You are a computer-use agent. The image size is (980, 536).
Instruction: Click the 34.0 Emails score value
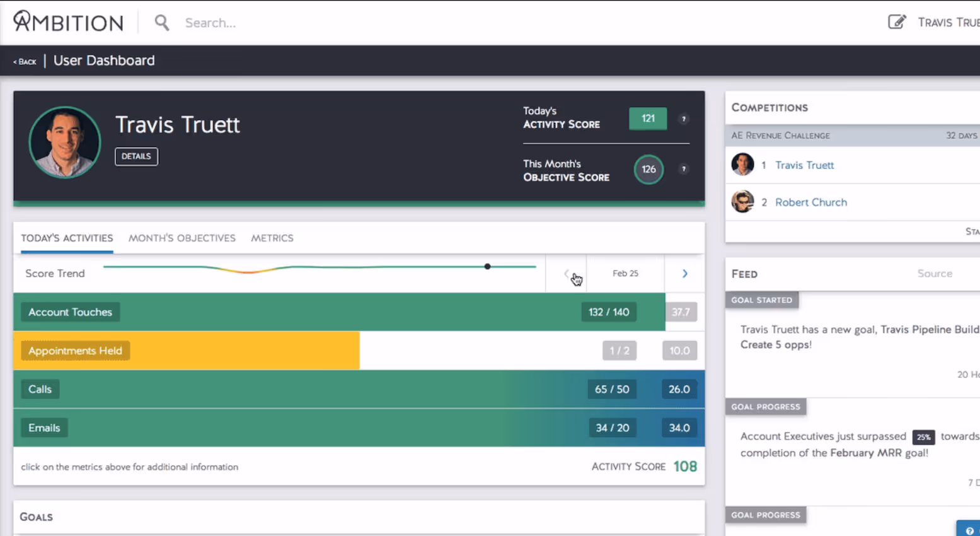click(x=679, y=428)
